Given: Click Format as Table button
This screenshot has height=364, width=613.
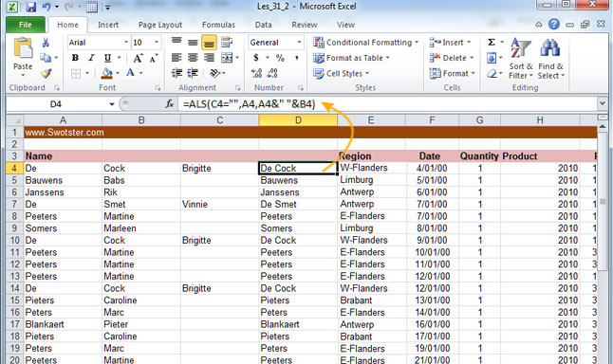Looking at the screenshot, I should (351, 58).
